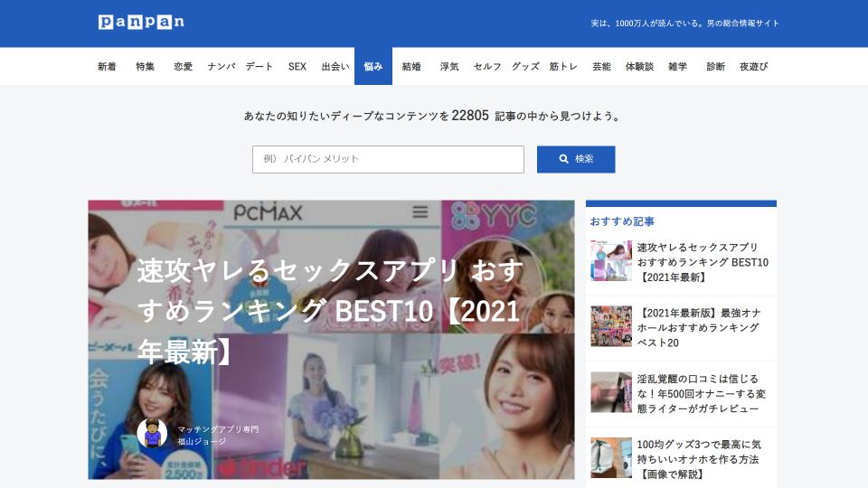868x488 pixels.
Task: Open the 夜遊び category
Action: click(x=753, y=67)
